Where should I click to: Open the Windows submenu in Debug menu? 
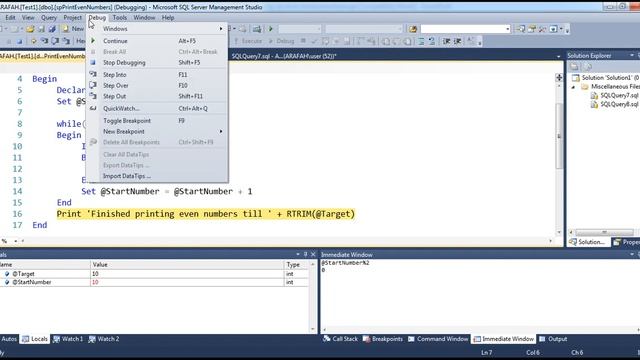point(157,29)
